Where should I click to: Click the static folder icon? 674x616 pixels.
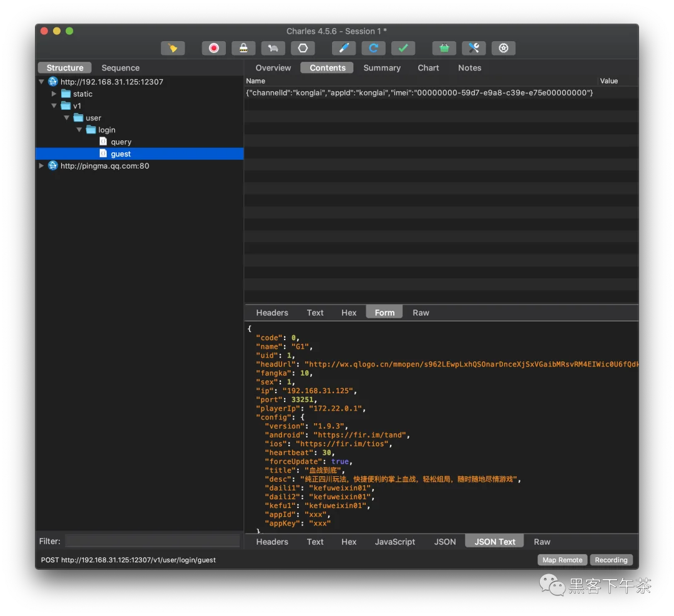tap(66, 94)
